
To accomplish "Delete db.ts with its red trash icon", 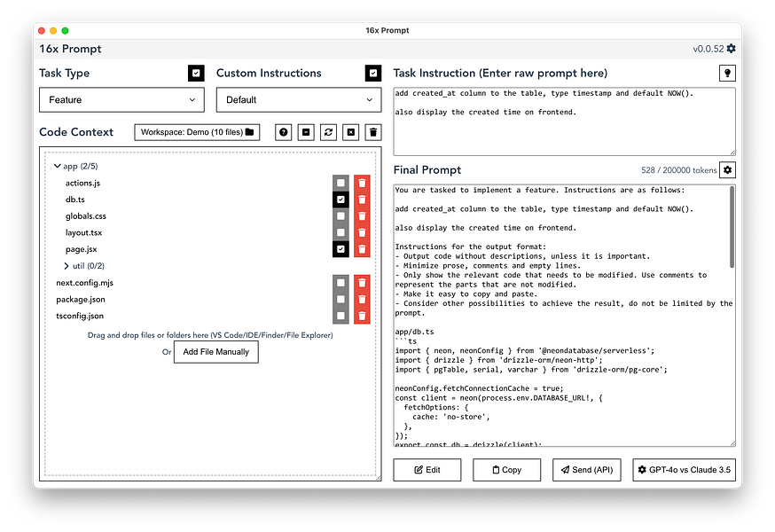I will tap(362, 199).
